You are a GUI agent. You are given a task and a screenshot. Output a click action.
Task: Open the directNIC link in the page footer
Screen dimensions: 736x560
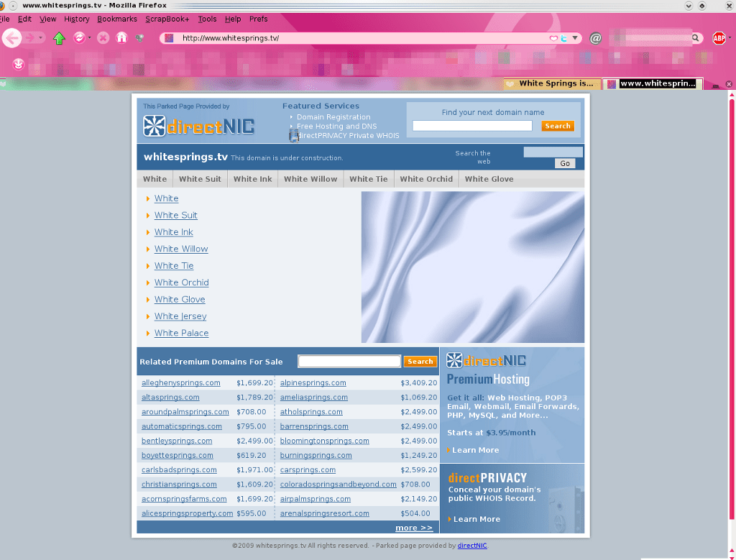click(x=472, y=546)
